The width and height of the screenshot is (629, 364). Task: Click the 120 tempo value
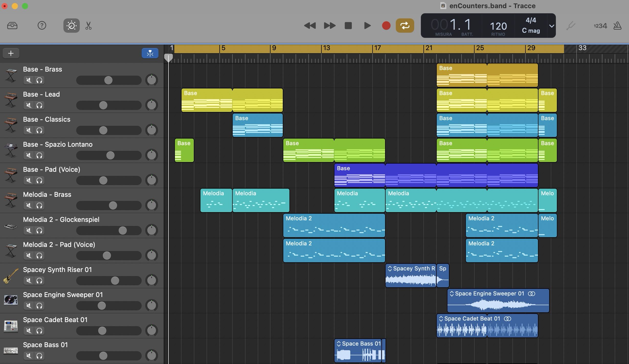(x=498, y=26)
